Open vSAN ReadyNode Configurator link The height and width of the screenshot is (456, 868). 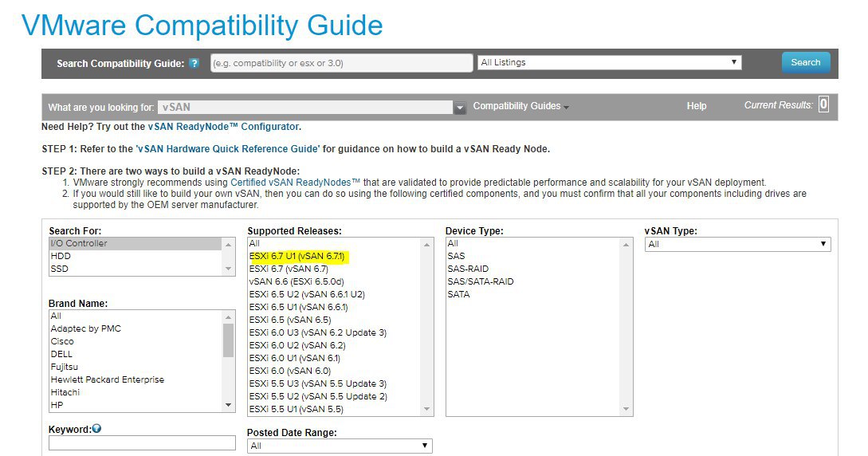tap(223, 127)
